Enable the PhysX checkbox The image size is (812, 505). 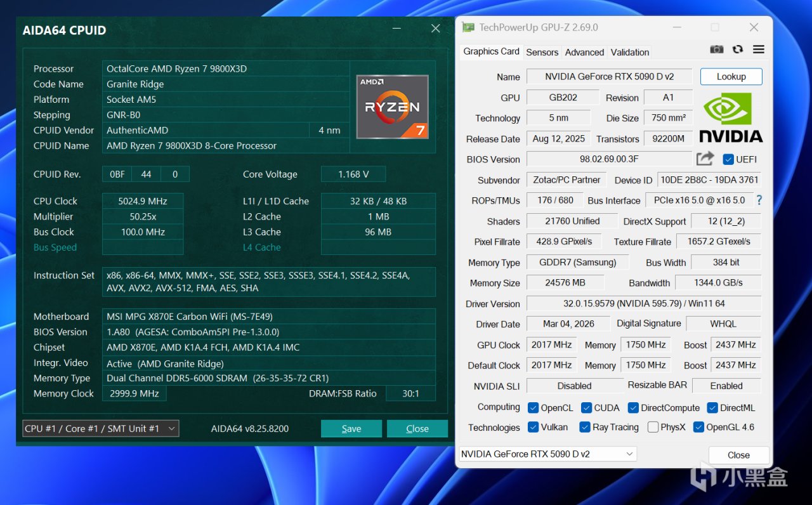653,427
